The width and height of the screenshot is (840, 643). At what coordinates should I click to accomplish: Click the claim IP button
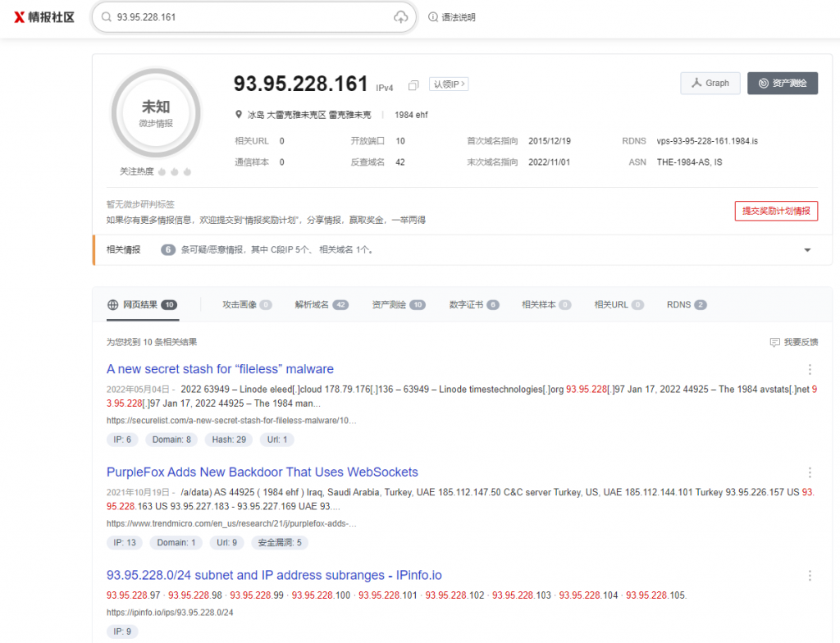(x=449, y=84)
